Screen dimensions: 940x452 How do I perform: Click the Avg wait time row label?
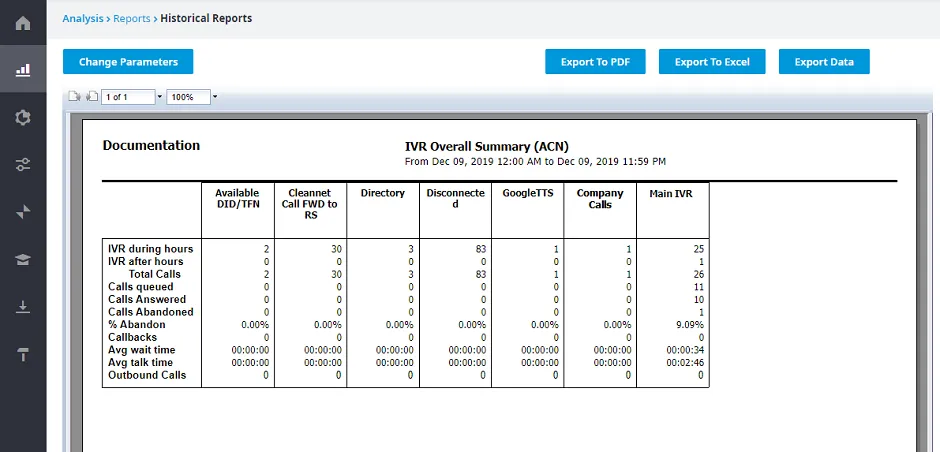click(141, 349)
